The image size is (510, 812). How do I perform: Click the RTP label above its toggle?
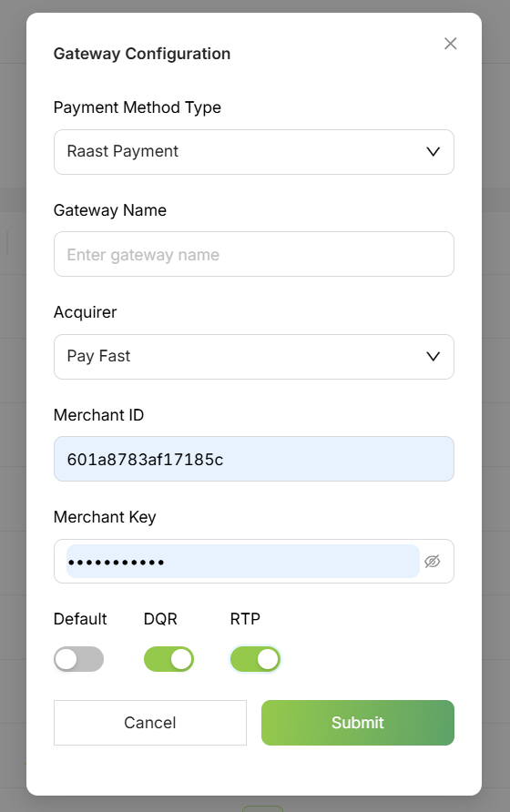point(245,619)
